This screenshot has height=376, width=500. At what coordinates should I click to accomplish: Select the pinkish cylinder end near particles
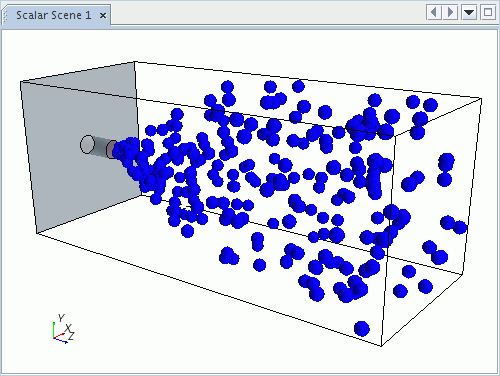click(x=110, y=149)
